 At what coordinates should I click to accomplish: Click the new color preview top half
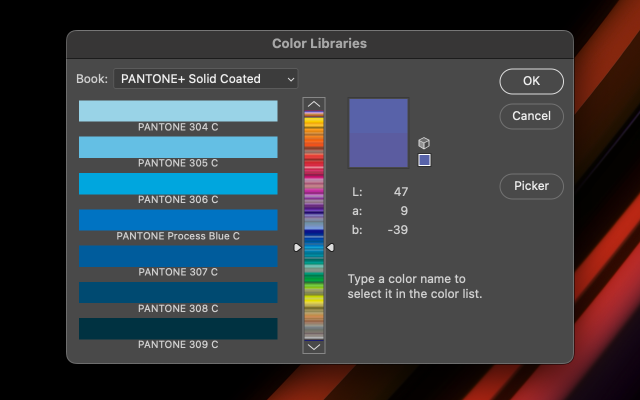tap(378, 116)
